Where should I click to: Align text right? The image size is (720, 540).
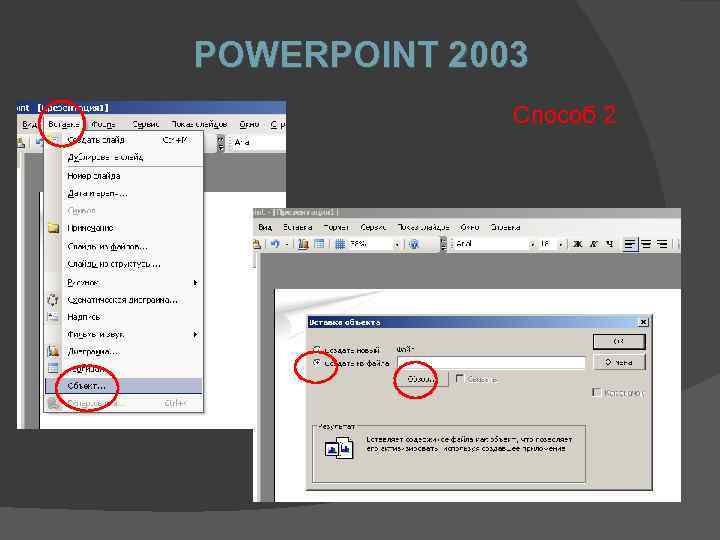(662, 244)
